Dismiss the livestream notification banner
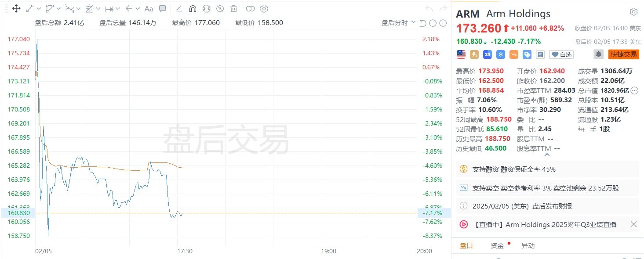Image resolution: width=644 pixels, height=259 pixels. pos(633,224)
